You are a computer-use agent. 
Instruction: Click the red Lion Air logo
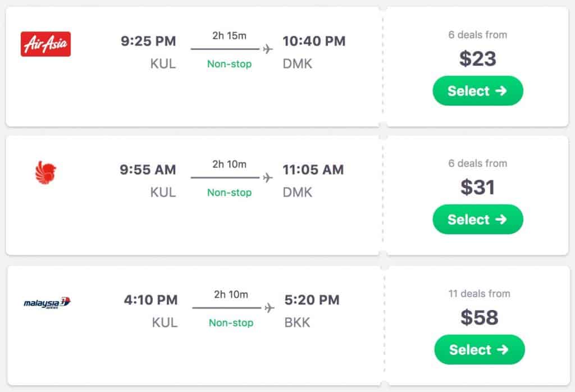pos(46,172)
